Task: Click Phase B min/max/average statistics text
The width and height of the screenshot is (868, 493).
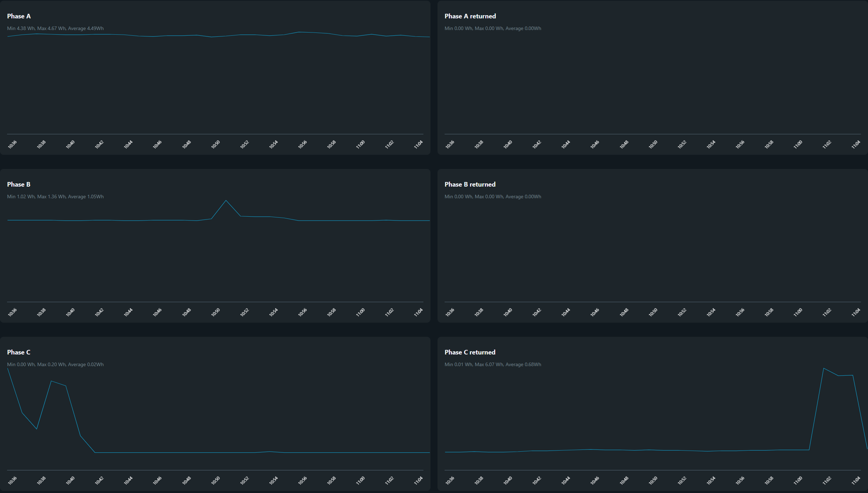Action: click(55, 197)
